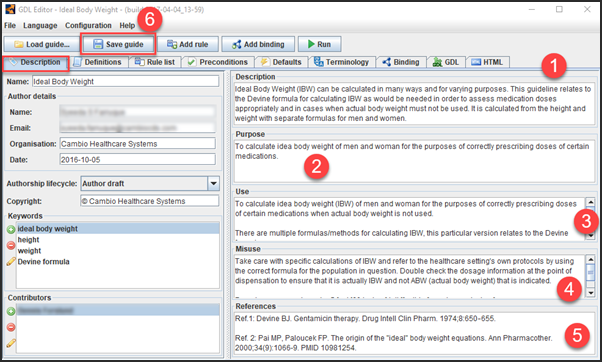This screenshot has height=362, width=602.
Task: Click inside the Purpose text area
Action: [414, 161]
